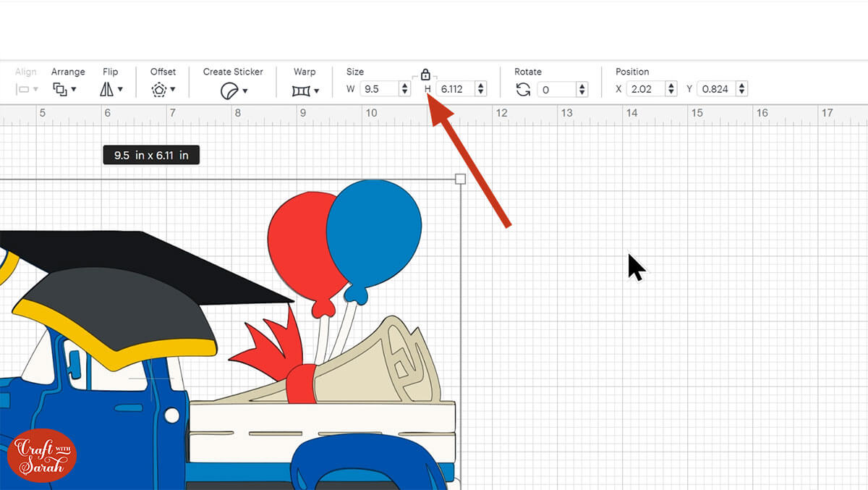Step the Width value with spinner
The height and width of the screenshot is (490, 868).
pyautogui.click(x=404, y=89)
